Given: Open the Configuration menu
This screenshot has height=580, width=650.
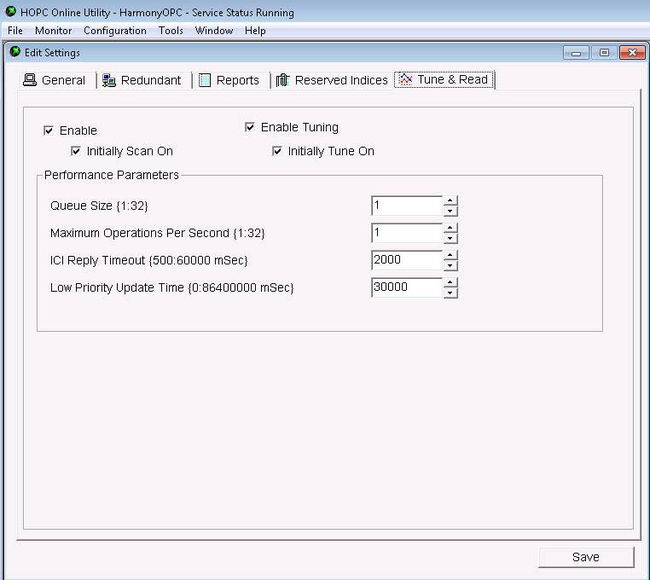Looking at the screenshot, I should [x=115, y=31].
